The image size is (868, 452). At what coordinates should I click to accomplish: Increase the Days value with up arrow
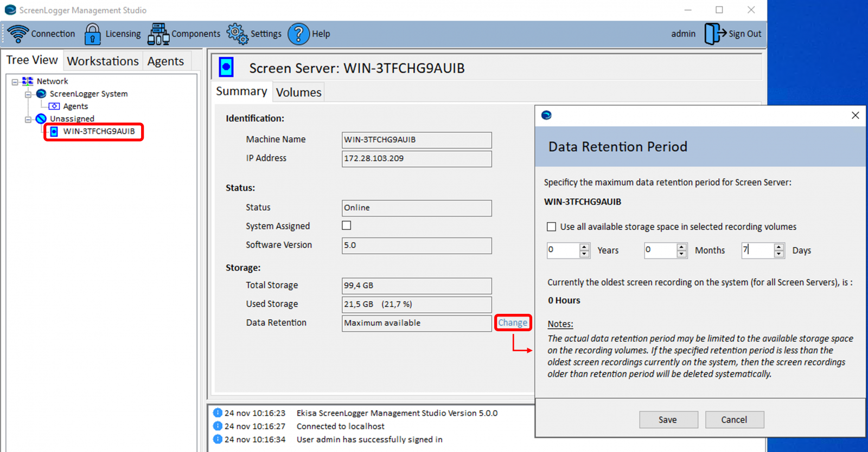[x=779, y=247]
